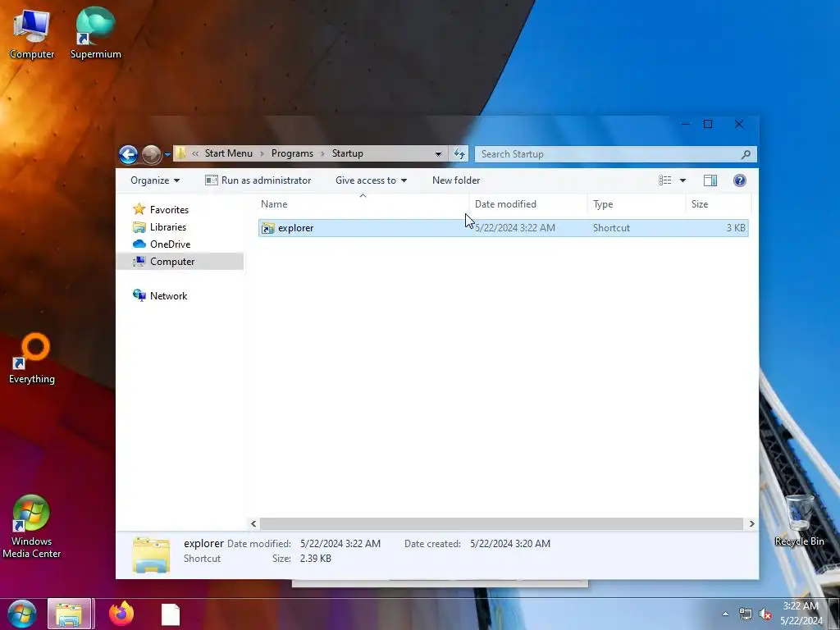Open Network in the navigation pane
Viewport: 840px width, 630px height.
pos(168,295)
